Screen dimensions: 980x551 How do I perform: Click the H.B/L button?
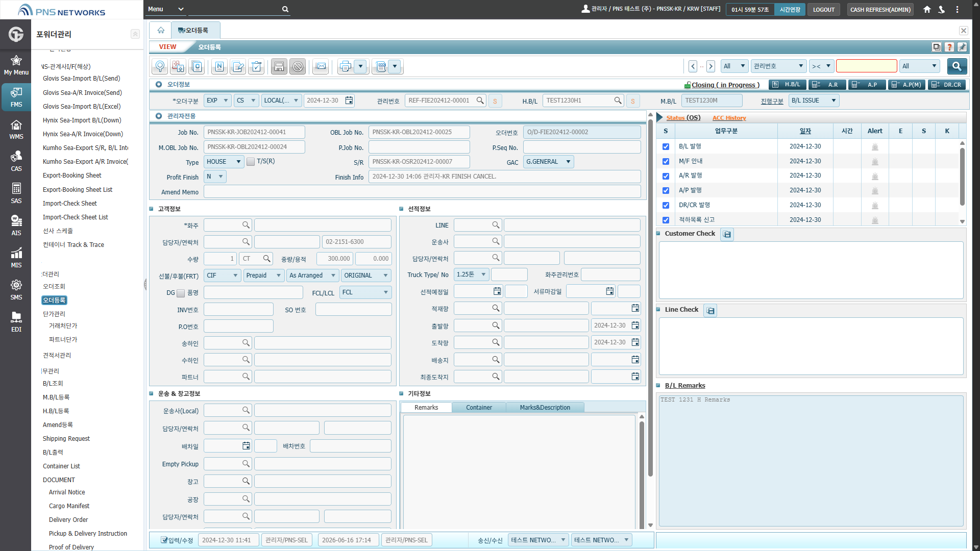pyautogui.click(x=788, y=85)
